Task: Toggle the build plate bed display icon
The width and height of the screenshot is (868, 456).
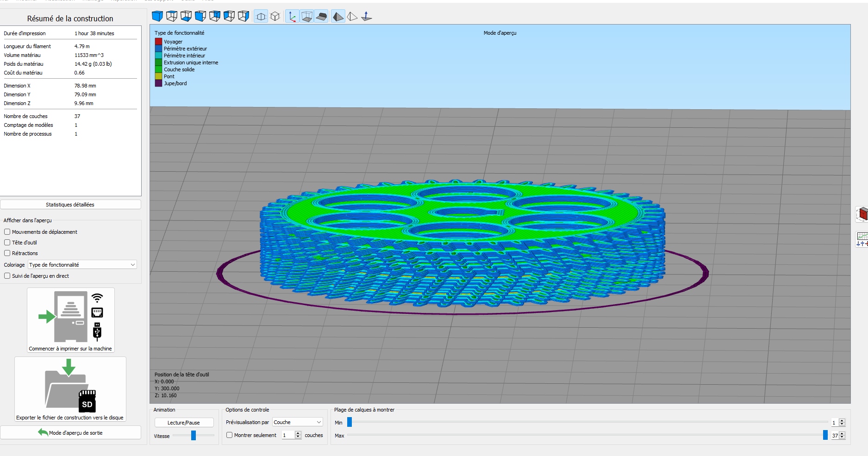Action: coord(321,17)
